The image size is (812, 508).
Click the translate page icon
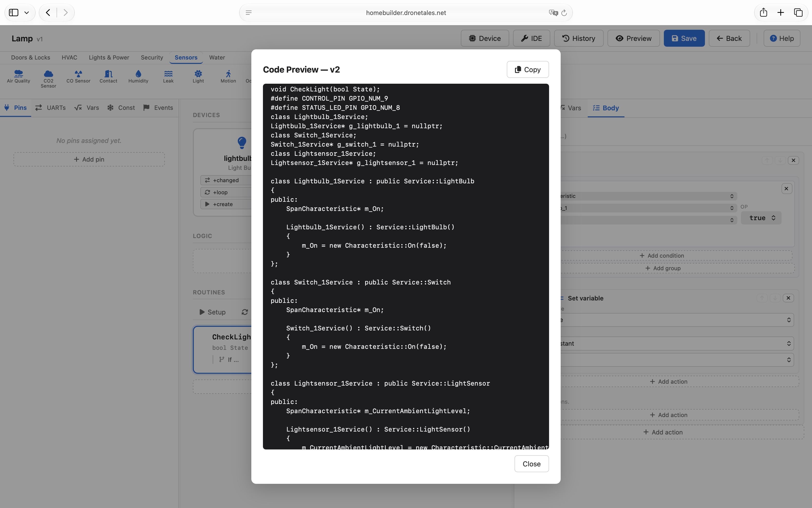coord(553,13)
